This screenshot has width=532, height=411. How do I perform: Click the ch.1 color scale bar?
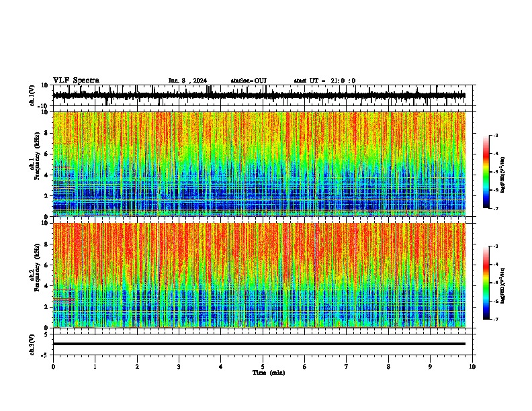[486, 172]
